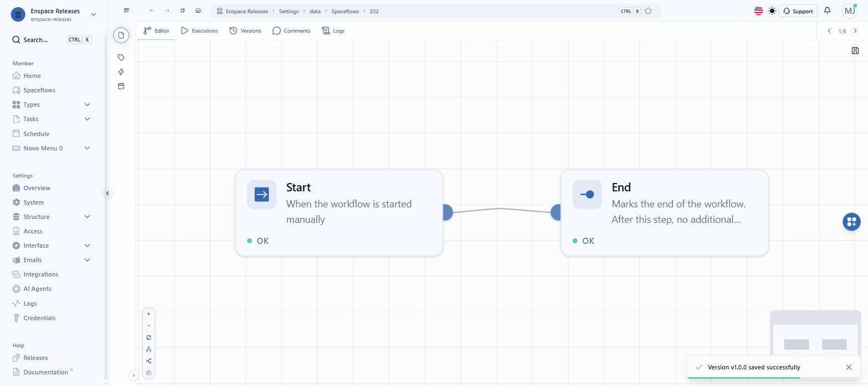Go forward in navigation history

coord(167,11)
